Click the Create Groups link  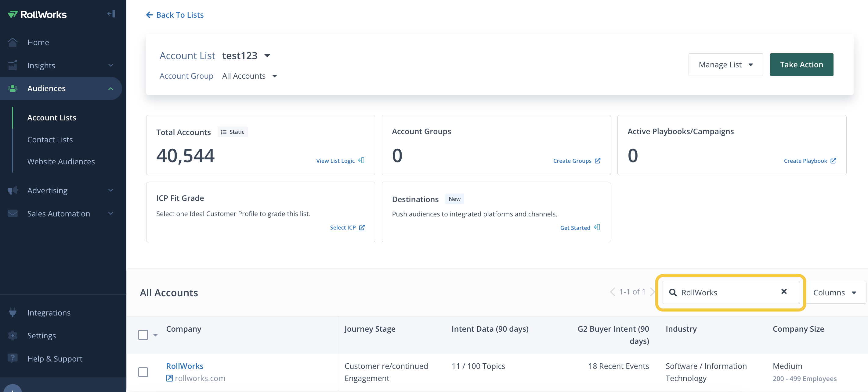[x=572, y=161]
